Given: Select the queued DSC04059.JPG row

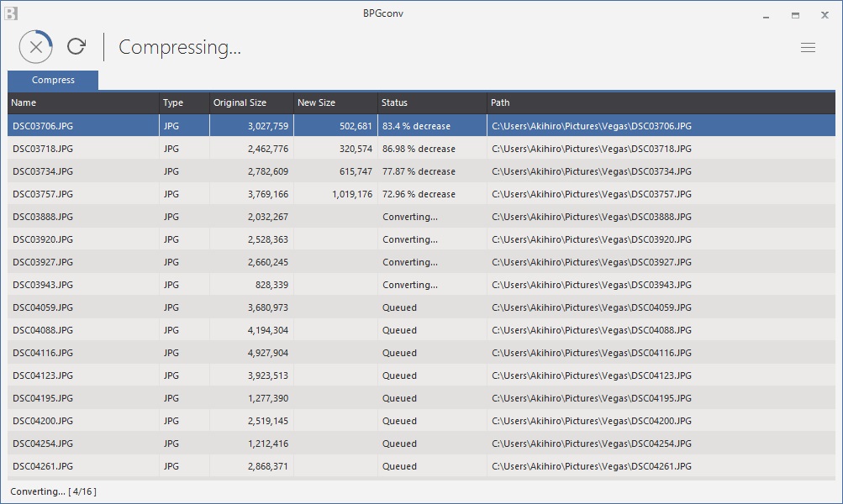Looking at the screenshot, I should point(43,307).
